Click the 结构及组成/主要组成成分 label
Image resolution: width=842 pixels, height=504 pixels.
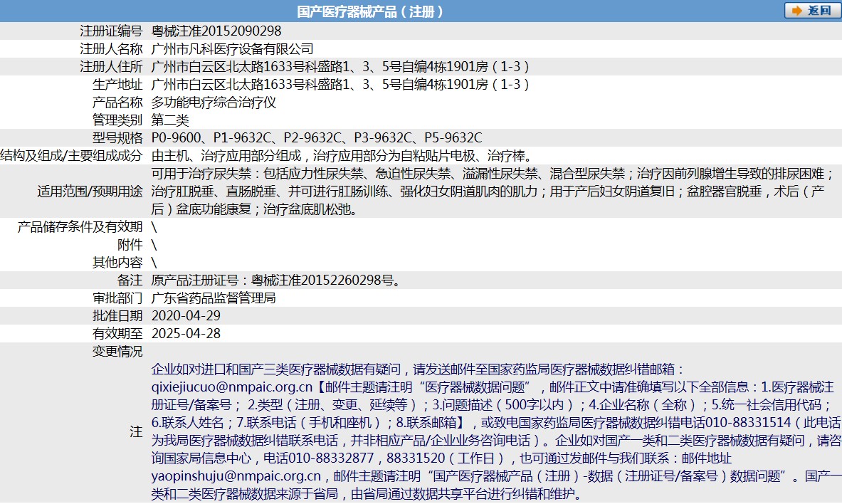(71, 156)
